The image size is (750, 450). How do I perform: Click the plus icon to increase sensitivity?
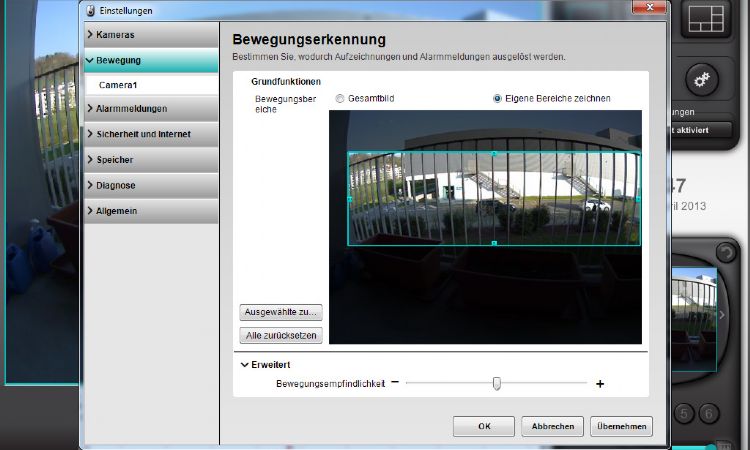[x=600, y=383]
